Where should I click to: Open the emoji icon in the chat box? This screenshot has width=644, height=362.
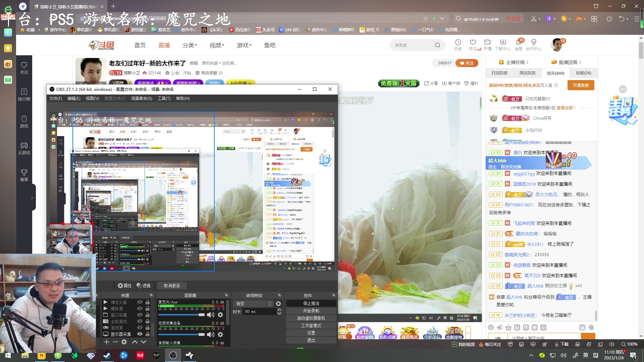491,327
